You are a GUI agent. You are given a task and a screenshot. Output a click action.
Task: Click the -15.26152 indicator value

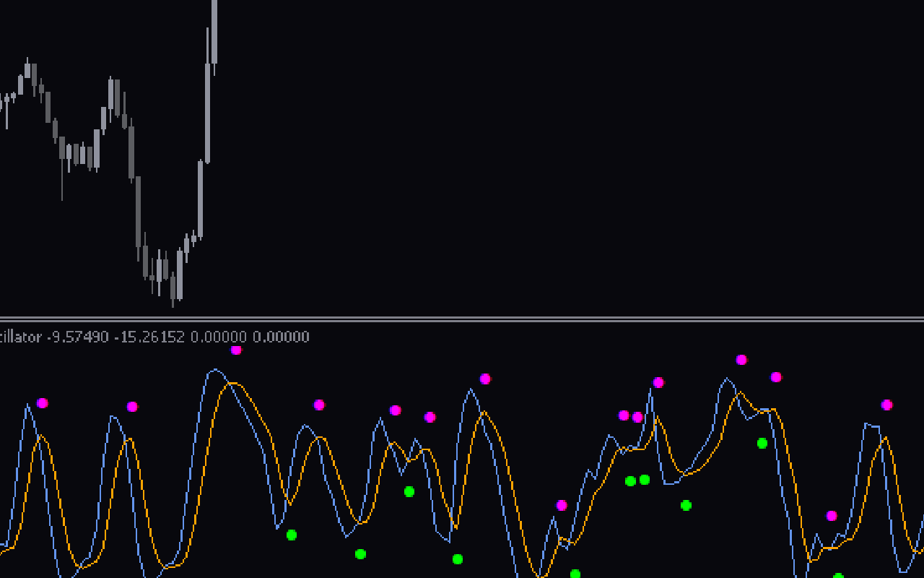tap(149, 337)
